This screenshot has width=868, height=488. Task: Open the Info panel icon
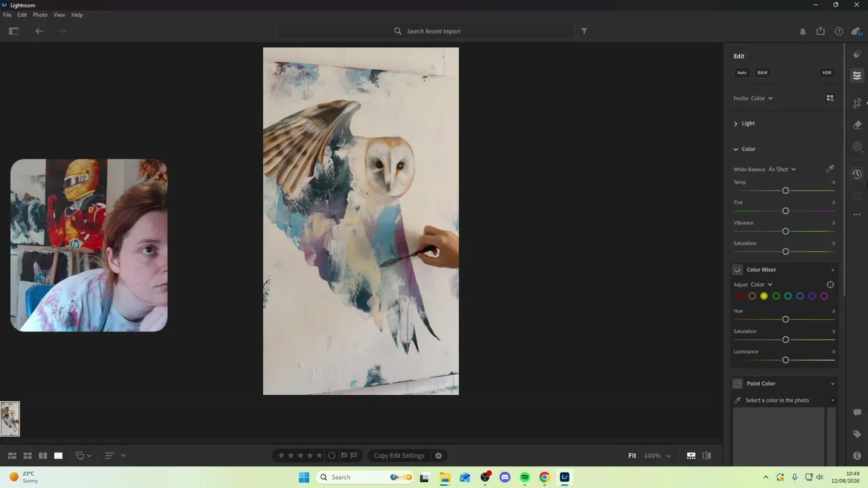tap(857, 456)
